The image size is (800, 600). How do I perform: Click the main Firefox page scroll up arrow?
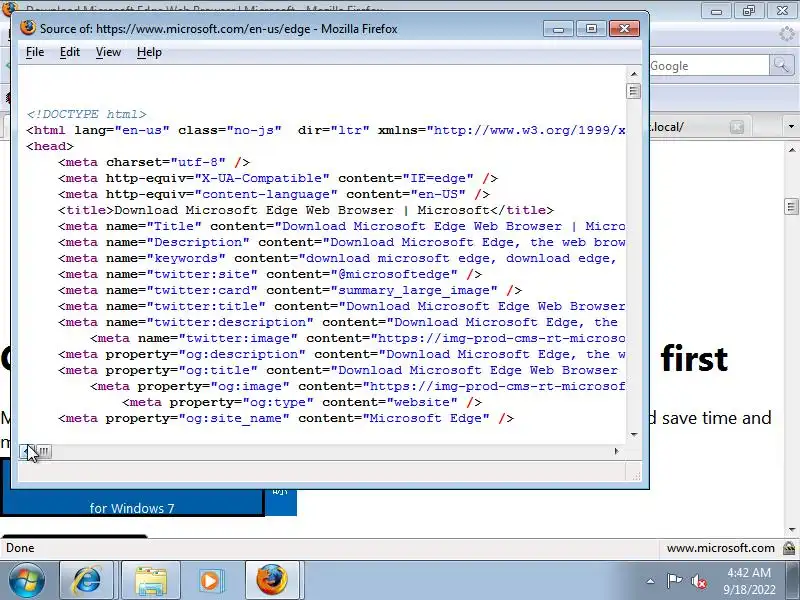[791, 150]
